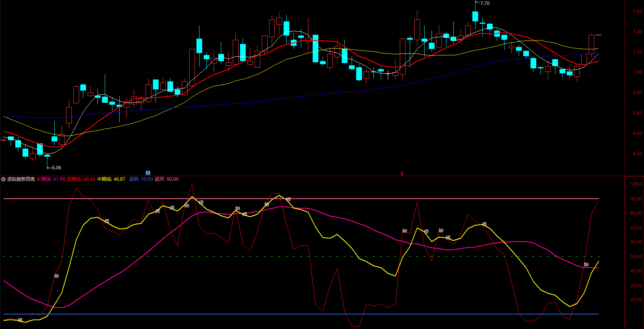Click the 70.00 indicator axis label
The width and height of the screenshot is (644, 329).
coord(636,228)
